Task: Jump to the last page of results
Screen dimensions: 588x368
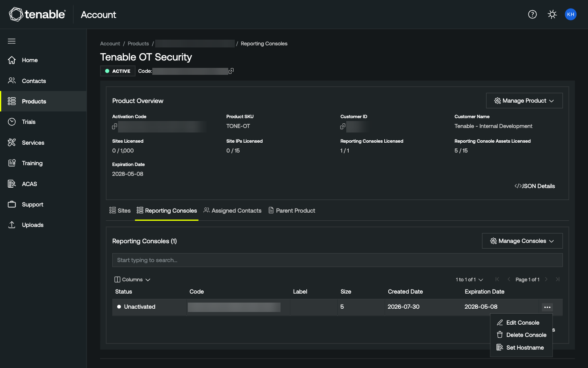Action: [558, 280]
